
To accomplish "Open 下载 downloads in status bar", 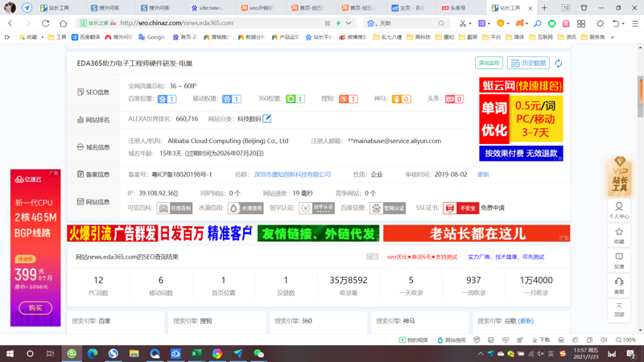I will pos(541,339).
